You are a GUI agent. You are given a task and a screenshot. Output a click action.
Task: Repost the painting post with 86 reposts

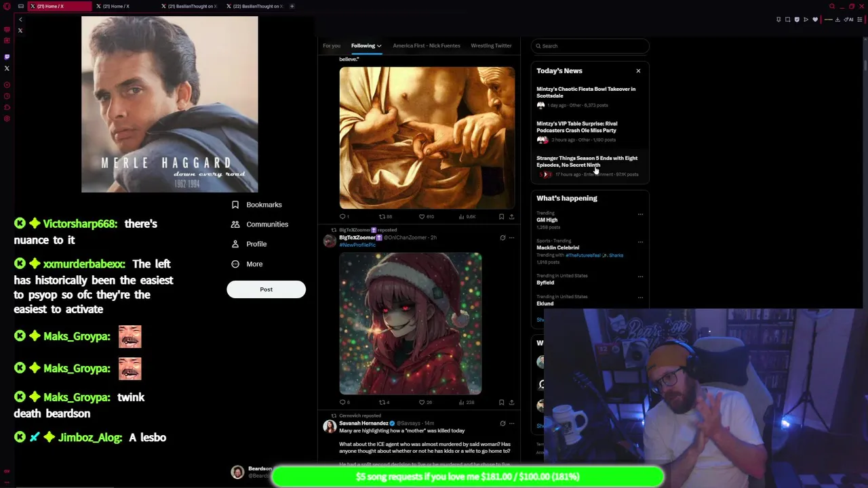click(382, 217)
